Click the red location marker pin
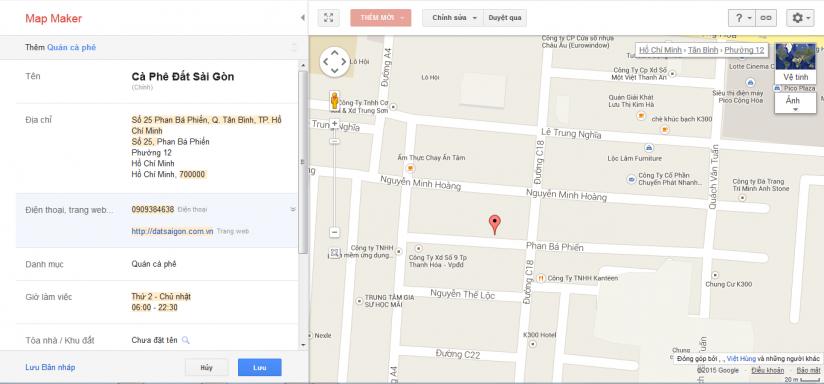The height and width of the screenshot is (384, 824). 495,224
